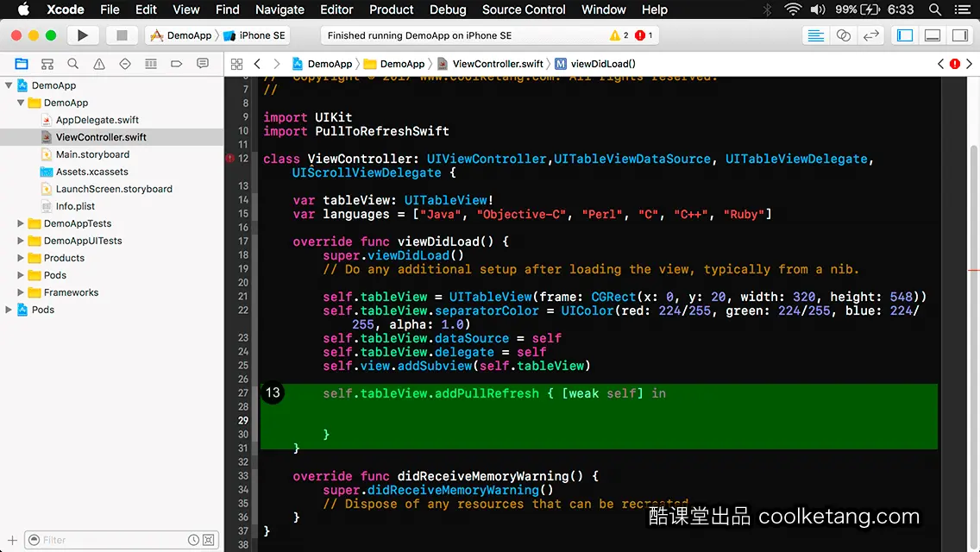Click error indicator in jump bar
This screenshot has width=980, height=552.
click(955, 64)
